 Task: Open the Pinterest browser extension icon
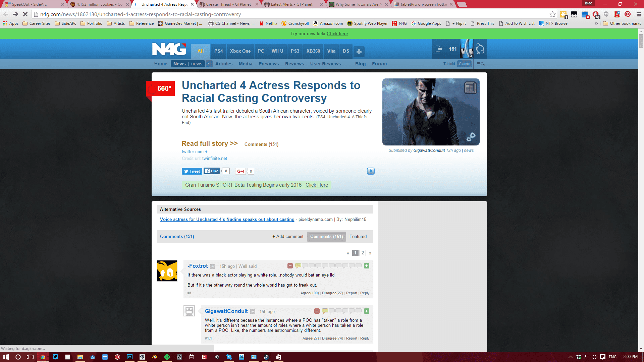pyautogui.click(x=628, y=14)
